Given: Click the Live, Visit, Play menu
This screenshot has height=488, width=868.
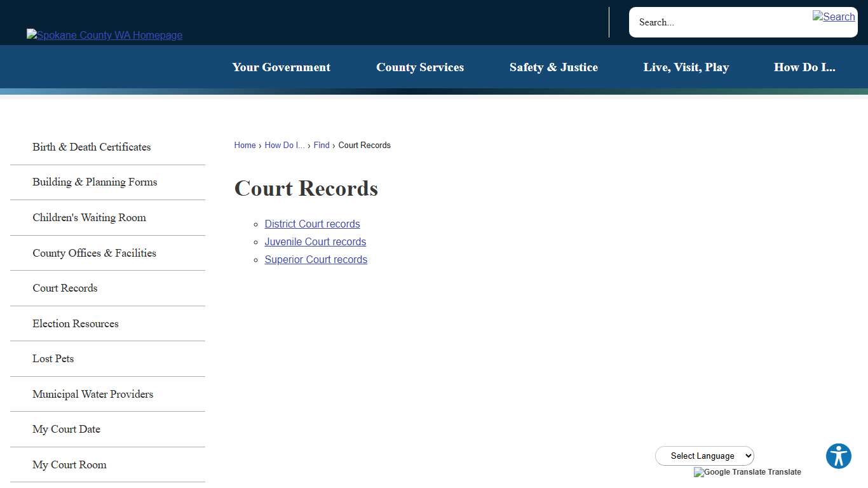Looking at the screenshot, I should (686, 67).
